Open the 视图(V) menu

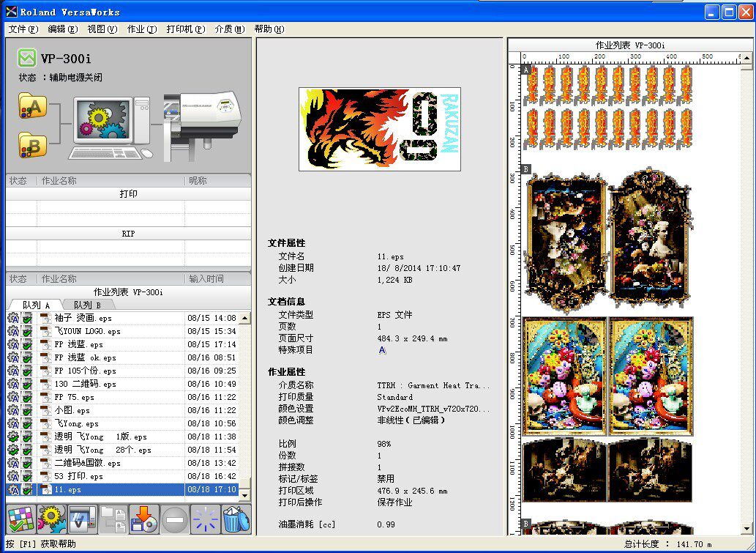[102, 29]
